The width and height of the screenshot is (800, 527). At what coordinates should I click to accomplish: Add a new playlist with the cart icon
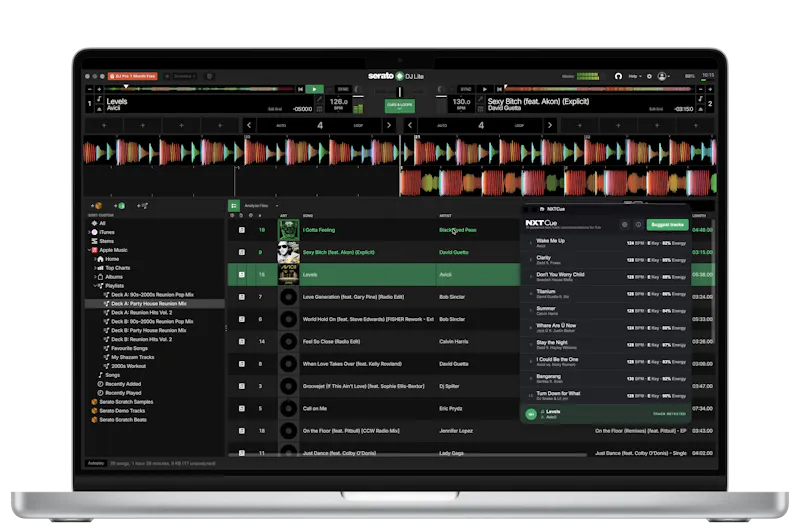click(x=142, y=206)
